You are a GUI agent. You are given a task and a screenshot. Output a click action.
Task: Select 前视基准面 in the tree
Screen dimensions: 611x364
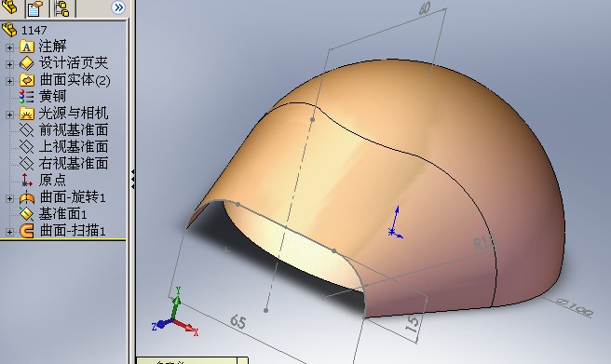click(x=74, y=130)
